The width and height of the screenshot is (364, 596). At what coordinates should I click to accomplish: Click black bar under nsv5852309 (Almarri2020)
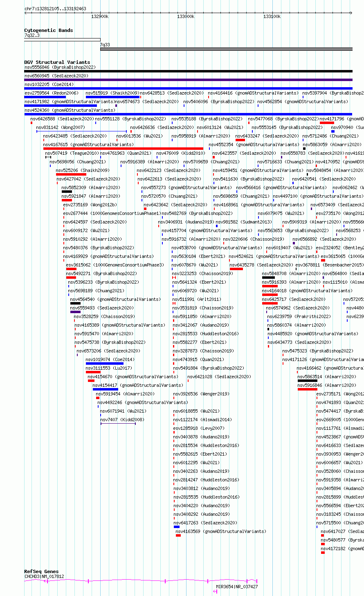click(x=67, y=192)
